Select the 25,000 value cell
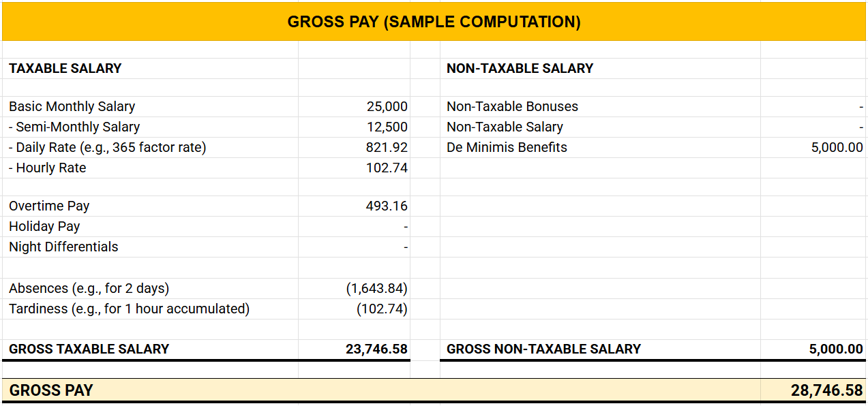 click(x=387, y=106)
